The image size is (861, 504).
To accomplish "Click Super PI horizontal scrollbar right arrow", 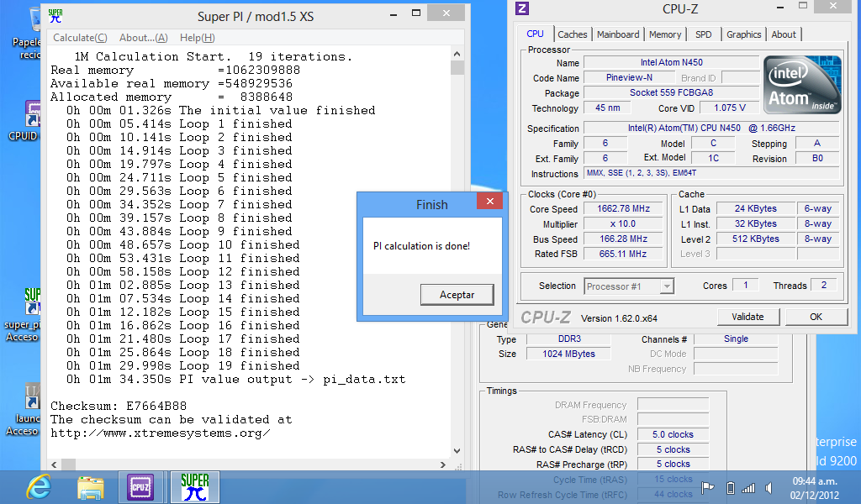I will coord(443,465).
